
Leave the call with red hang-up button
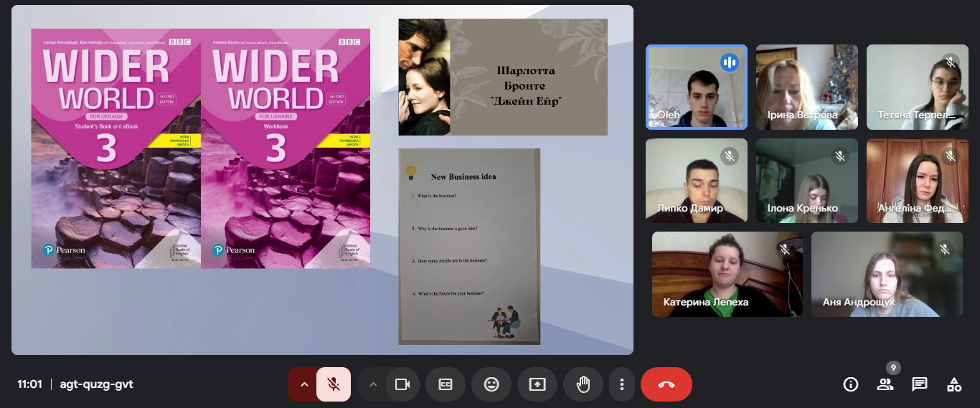click(666, 384)
